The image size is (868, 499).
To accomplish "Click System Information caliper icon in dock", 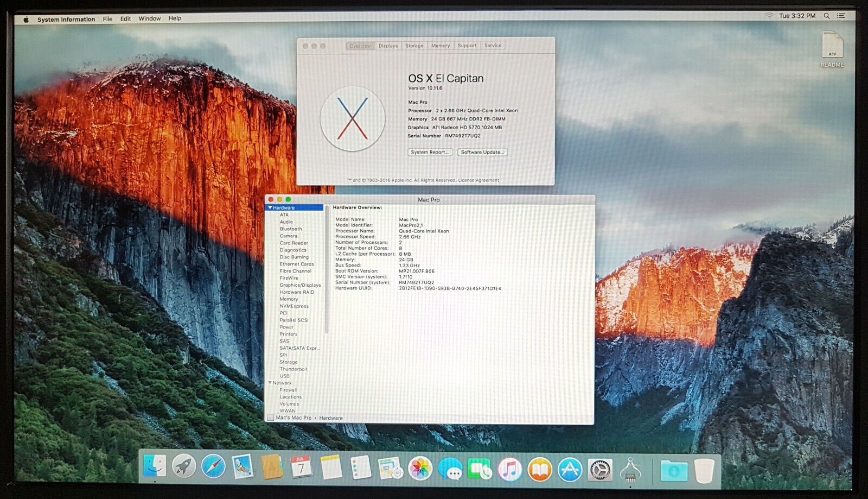I will [630, 470].
